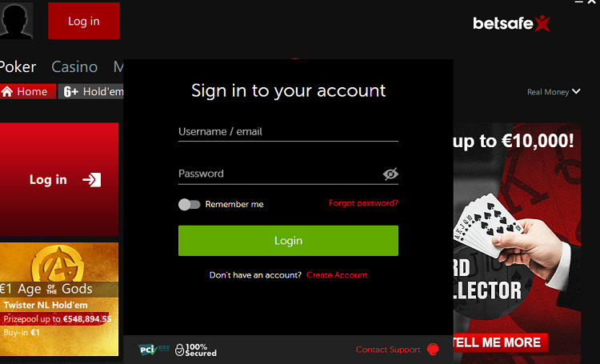Click the chevron next to Real Money

(576, 91)
